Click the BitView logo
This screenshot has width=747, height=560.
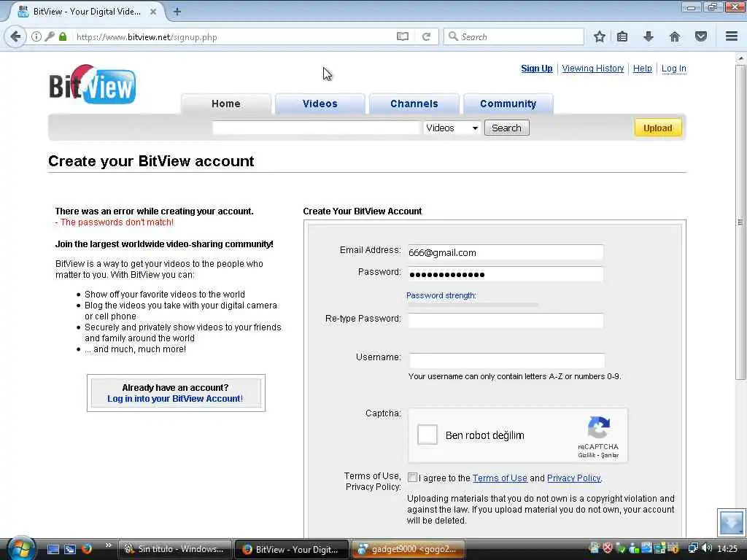tap(93, 85)
